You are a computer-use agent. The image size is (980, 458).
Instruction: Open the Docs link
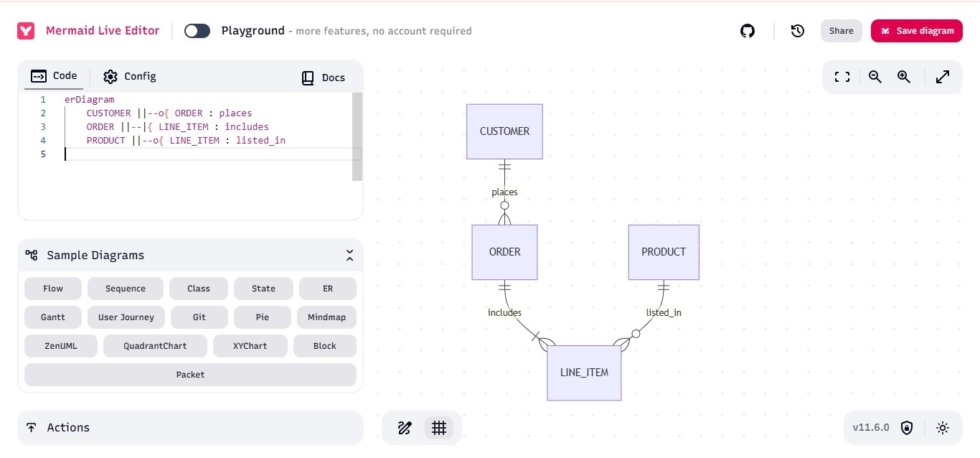[323, 78]
